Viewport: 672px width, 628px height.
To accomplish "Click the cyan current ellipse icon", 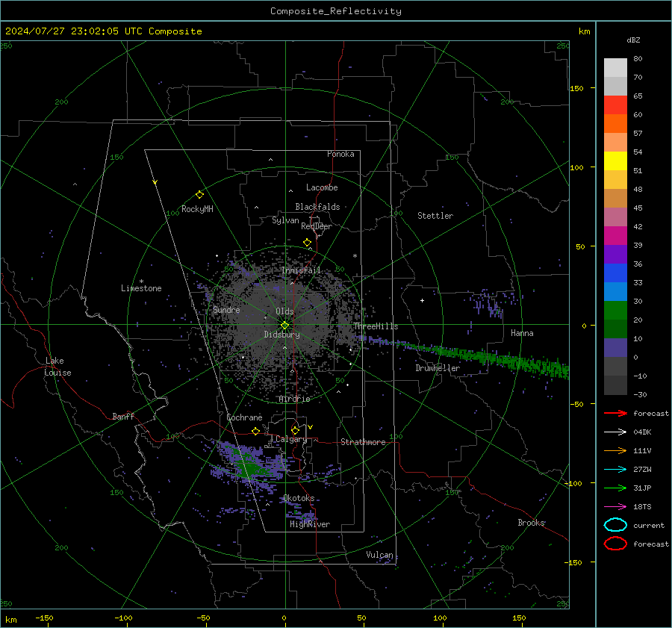I will click(x=615, y=525).
